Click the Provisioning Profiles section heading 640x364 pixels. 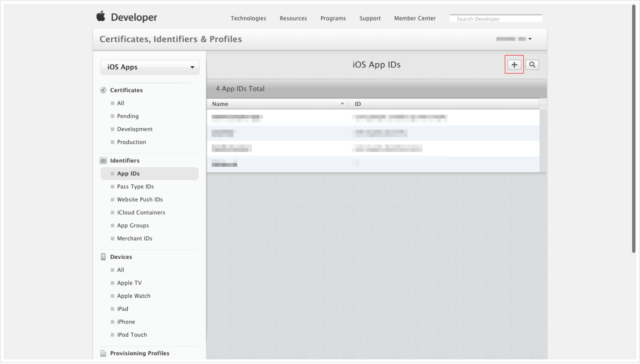tap(140, 353)
